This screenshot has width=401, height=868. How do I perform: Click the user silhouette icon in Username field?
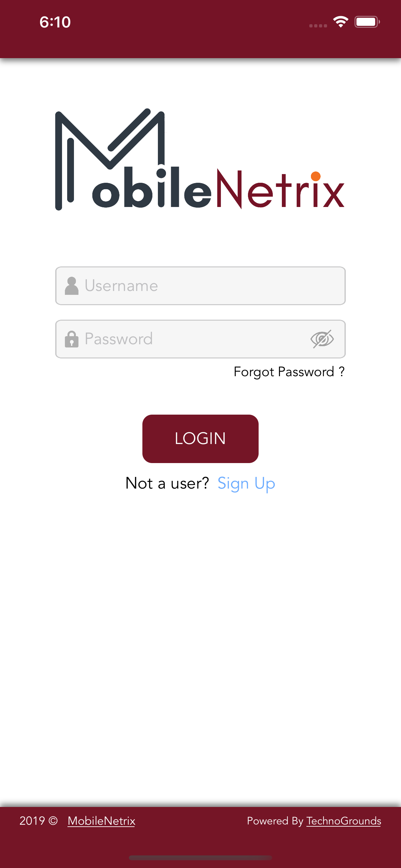[71, 286]
